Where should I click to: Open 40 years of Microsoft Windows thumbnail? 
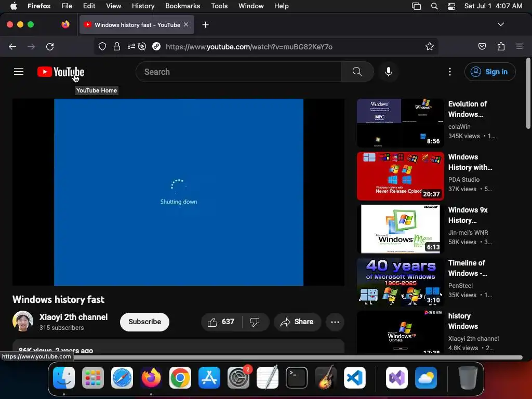401,282
